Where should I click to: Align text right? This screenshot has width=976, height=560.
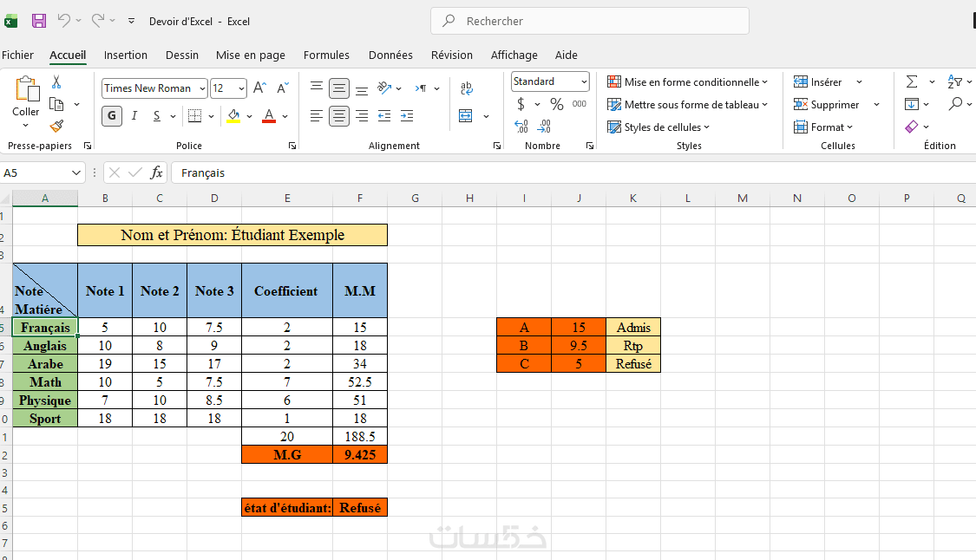(362, 116)
